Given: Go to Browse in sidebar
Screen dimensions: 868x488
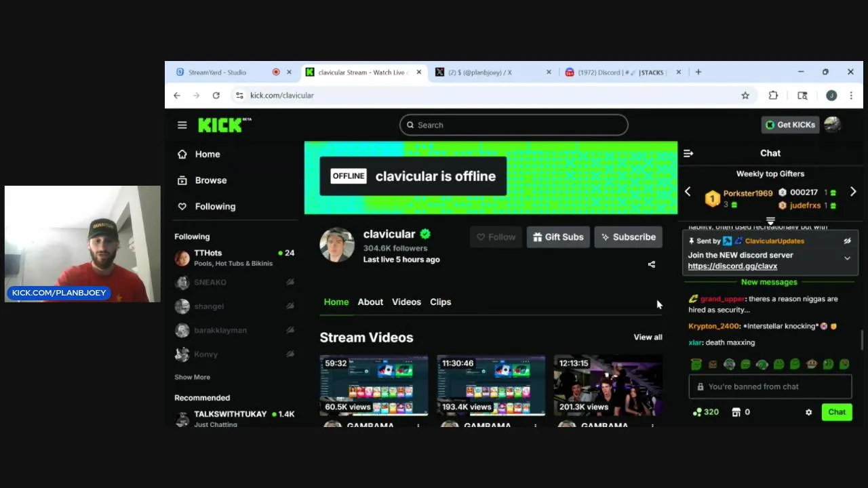Looking at the screenshot, I should (x=235, y=180).
